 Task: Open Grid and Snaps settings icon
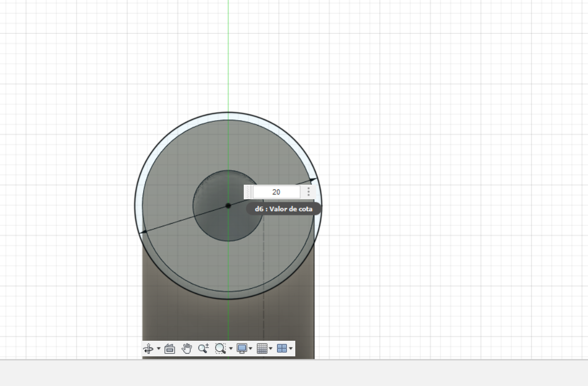tap(262, 349)
